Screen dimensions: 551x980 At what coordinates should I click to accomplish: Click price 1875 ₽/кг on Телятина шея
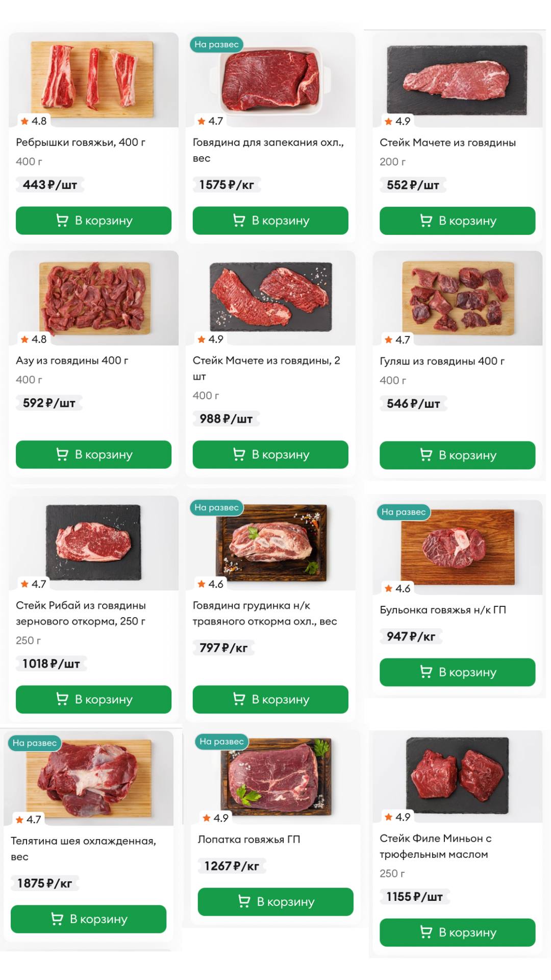pyautogui.click(x=44, y=884)
